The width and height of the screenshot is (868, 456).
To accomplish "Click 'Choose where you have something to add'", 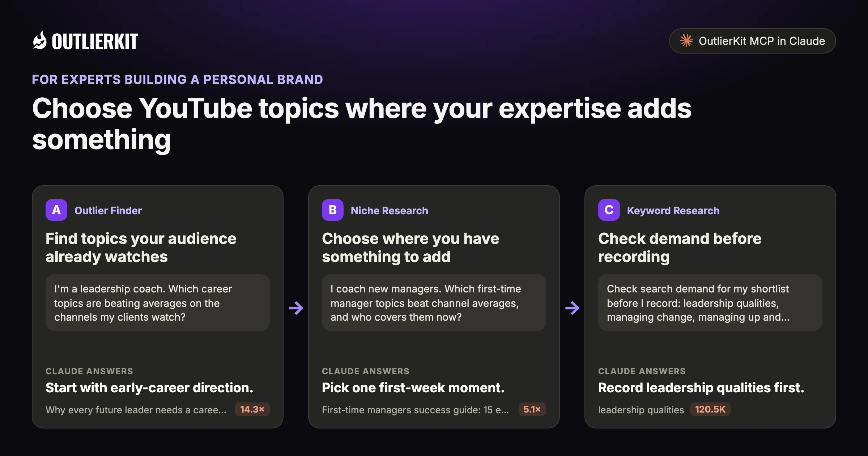I will 410,248.
